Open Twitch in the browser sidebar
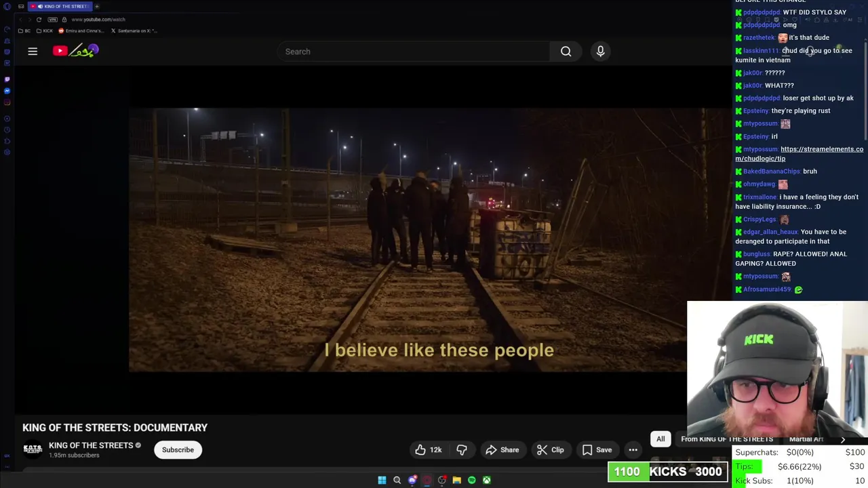Image resolution: width=868 pixels, height=488 pixels. [7, 79]
